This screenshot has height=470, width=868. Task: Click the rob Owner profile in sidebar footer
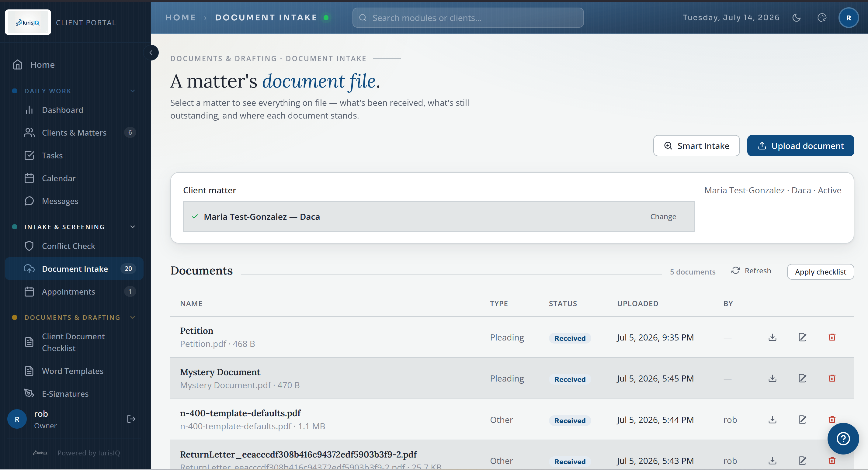(46, 419)
